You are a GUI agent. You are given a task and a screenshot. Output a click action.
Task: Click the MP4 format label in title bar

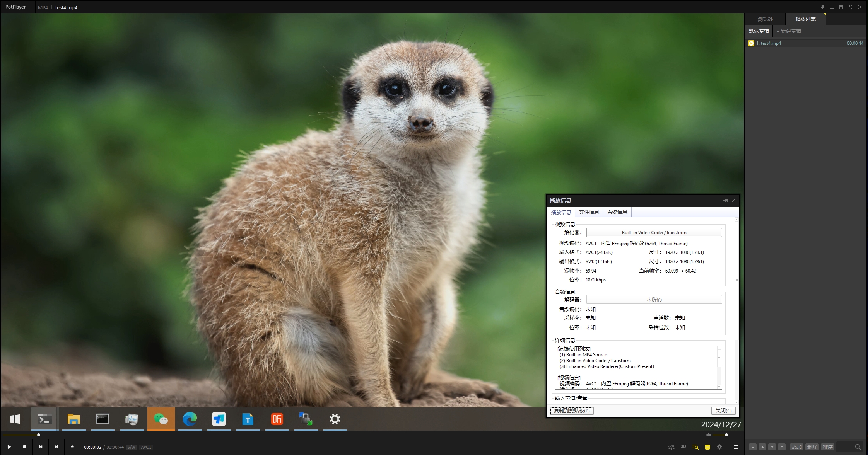tap(43, 7)
